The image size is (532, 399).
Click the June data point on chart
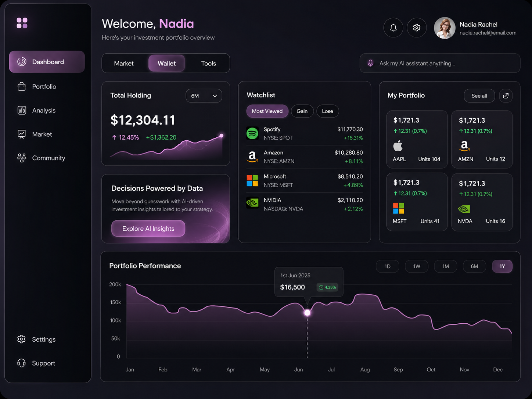point(307,313)
